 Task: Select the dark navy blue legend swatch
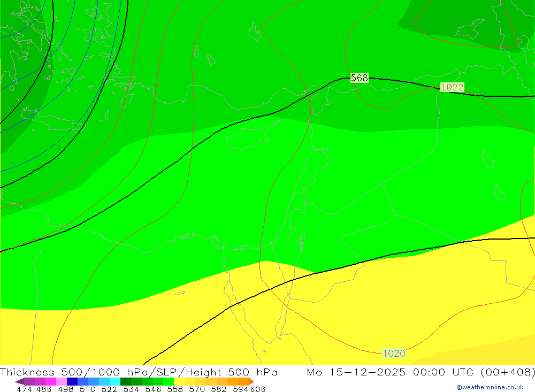click(72, 381)
